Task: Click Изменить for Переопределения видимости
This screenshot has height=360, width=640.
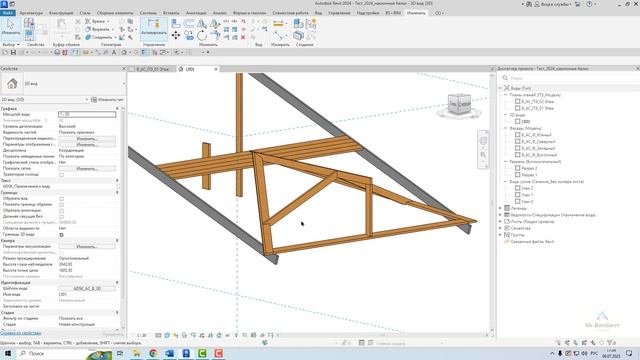Action: click(x=87, y=139)
